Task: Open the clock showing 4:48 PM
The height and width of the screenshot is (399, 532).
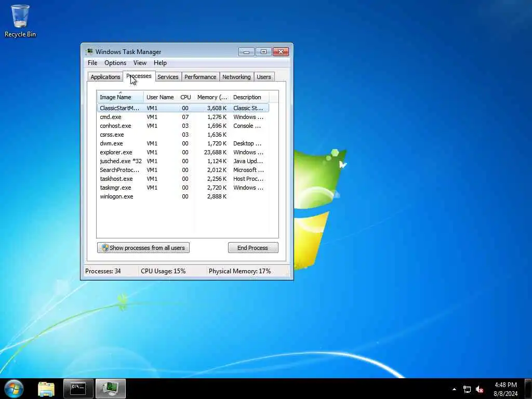Action: pos(506,389)
